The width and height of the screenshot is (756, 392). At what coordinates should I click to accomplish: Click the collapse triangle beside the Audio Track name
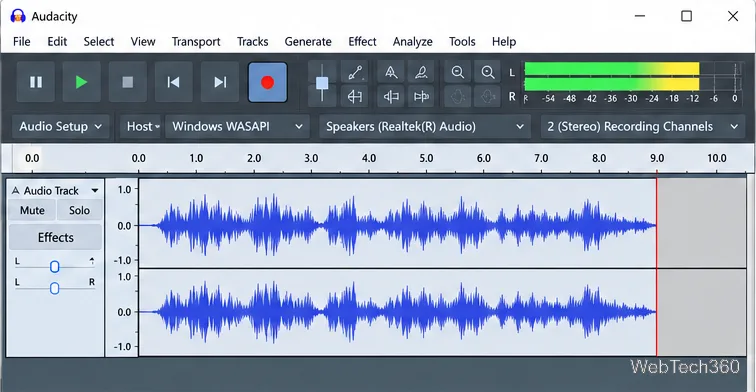(15, 191)
